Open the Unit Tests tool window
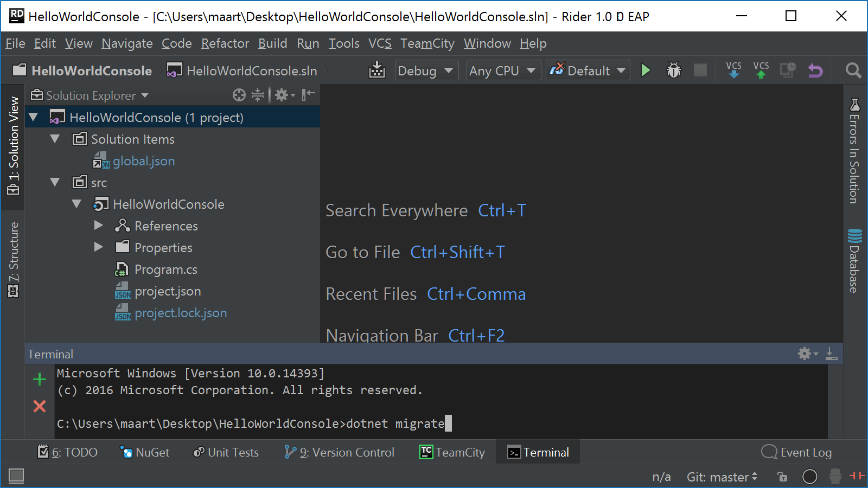Image resolution: width=868 pixels, height=488 pixels. coord(226,452)
